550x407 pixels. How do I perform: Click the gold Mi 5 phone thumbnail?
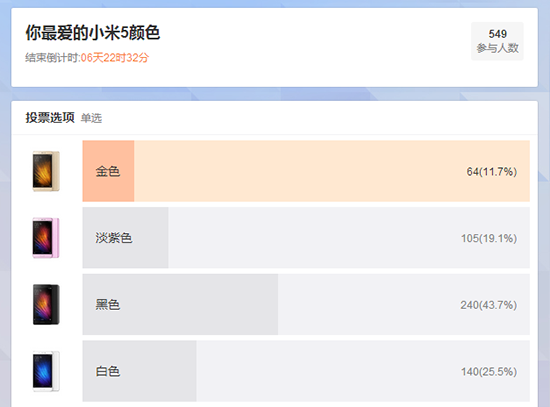point(46,171)
